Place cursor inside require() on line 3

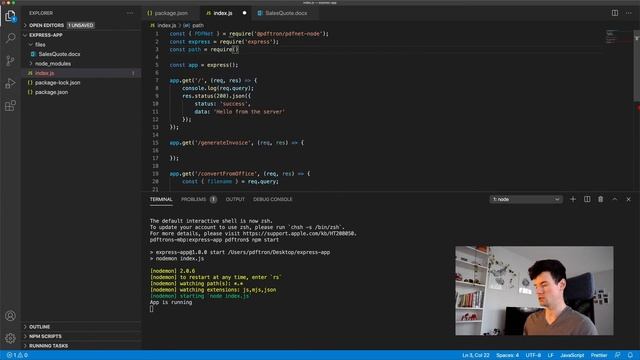235,49
